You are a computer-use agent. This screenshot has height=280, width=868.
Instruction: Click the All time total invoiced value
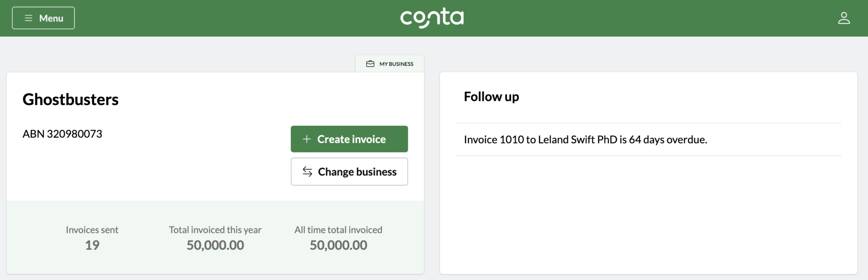338,238
